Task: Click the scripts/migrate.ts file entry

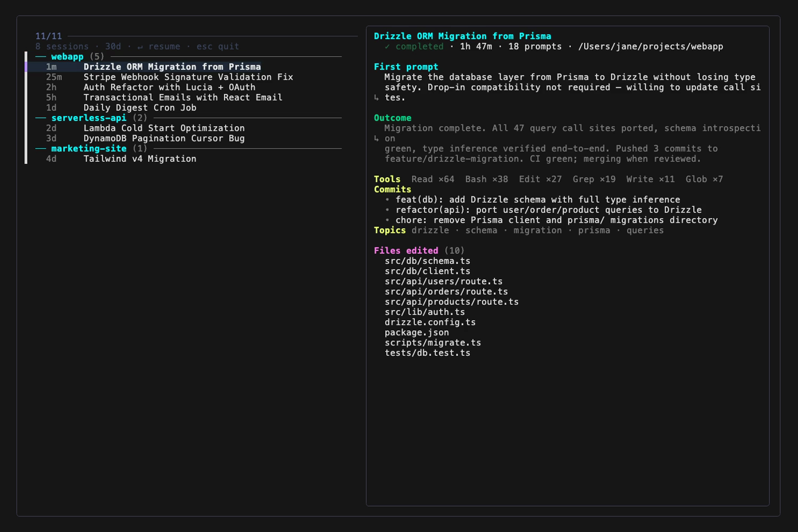Action: [433, 343]
